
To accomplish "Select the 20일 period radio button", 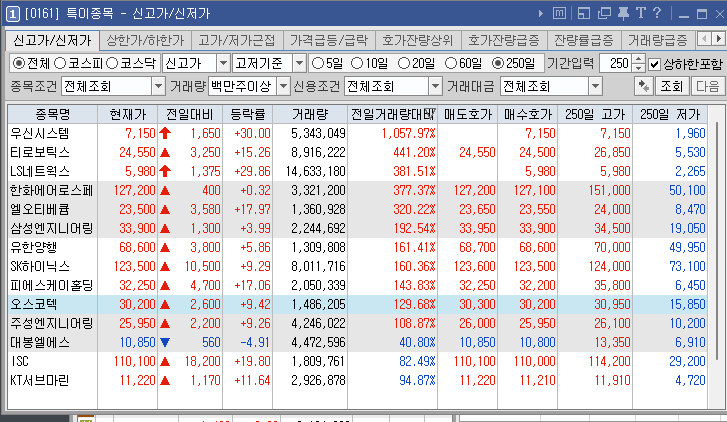I will tap(404, 63).
